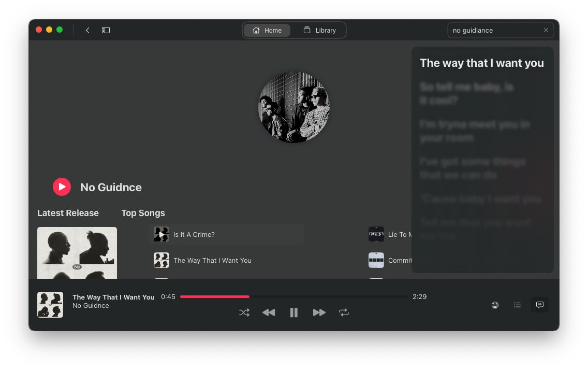Viewport: 588px width, 369px height.
Task: Skip back to previous track
Action: [269, 313]
